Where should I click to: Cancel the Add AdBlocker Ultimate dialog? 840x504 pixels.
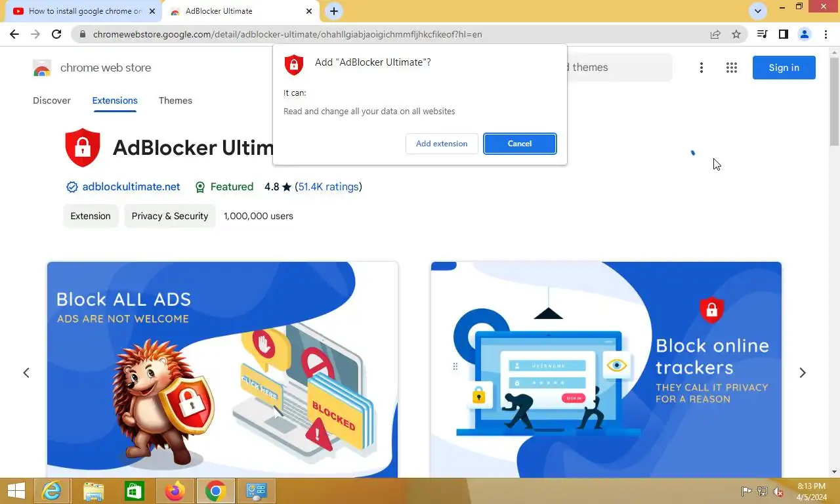point(520,144)
